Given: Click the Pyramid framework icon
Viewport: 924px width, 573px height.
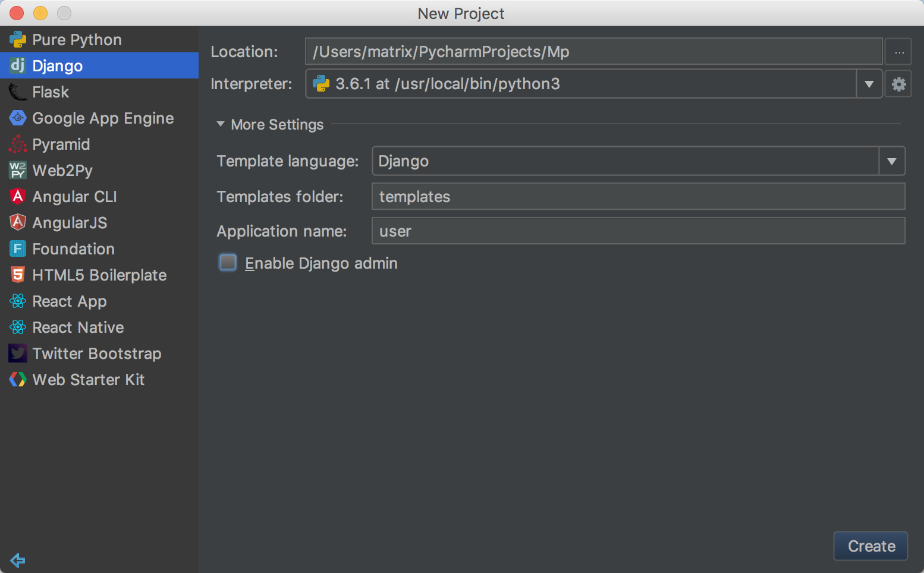Looking at the screenshot, I should click(x=18, y=144).
